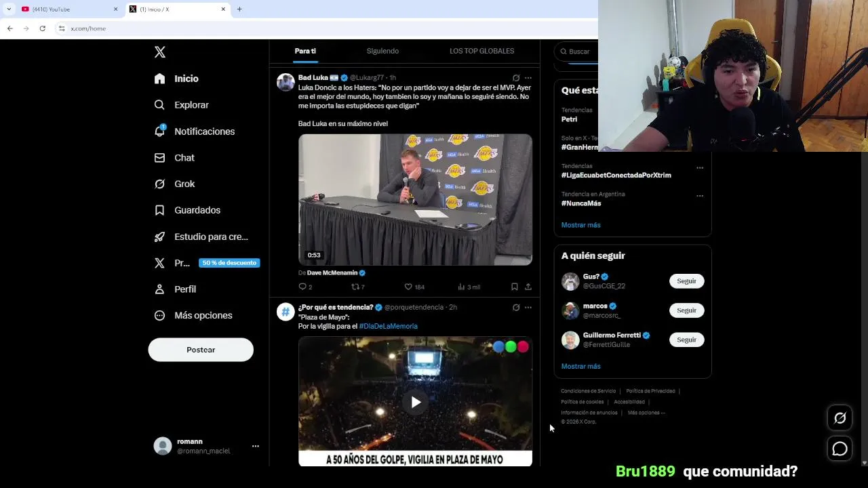Image resolution: width=868 pixels, height=488 pixels.
Task: Close the YouTube browser tab
Action: [x=115, y=9]
